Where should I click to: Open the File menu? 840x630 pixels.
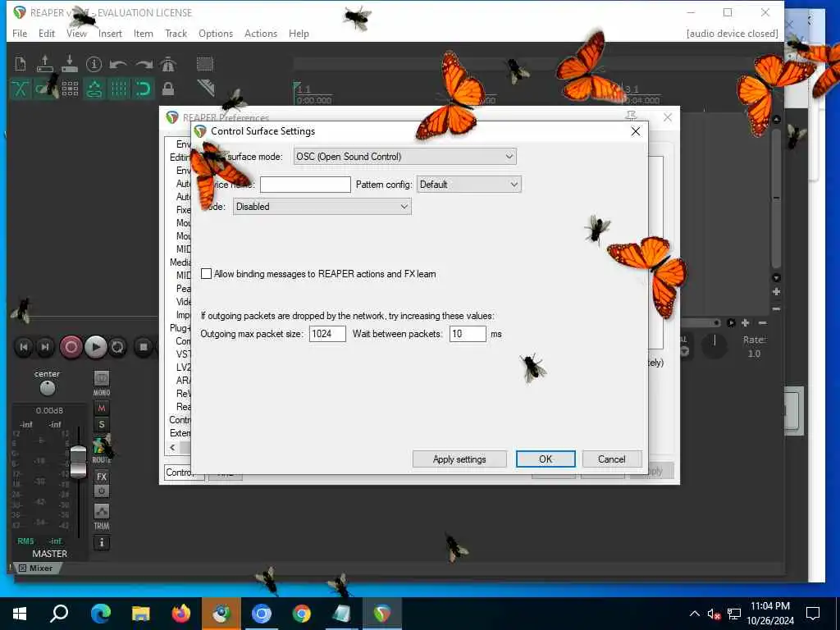(20, 33)
